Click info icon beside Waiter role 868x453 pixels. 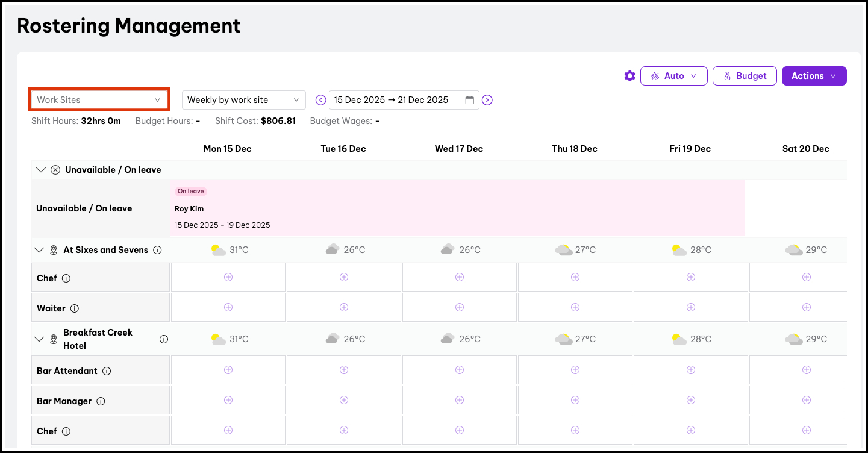point(75,308)
